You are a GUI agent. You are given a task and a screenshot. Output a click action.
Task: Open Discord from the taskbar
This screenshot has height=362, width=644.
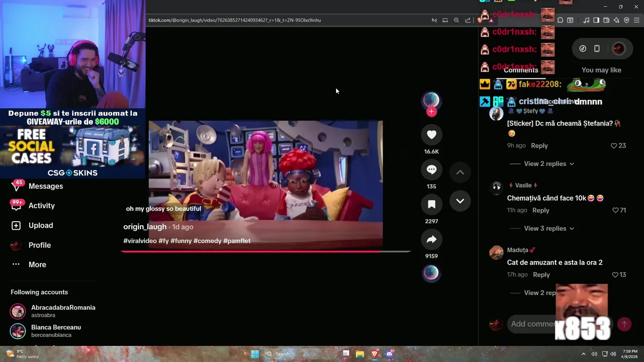pos(389,354)
